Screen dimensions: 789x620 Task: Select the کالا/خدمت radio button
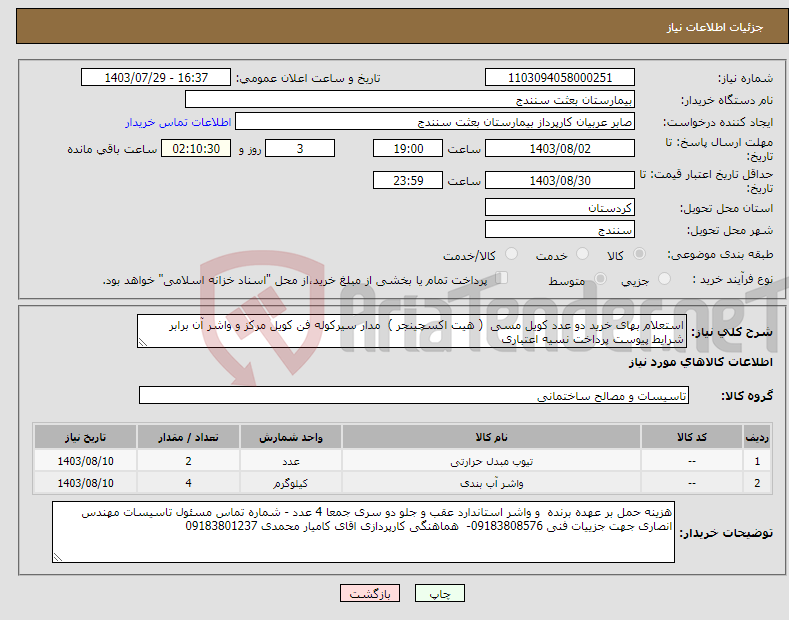[511, 254]
